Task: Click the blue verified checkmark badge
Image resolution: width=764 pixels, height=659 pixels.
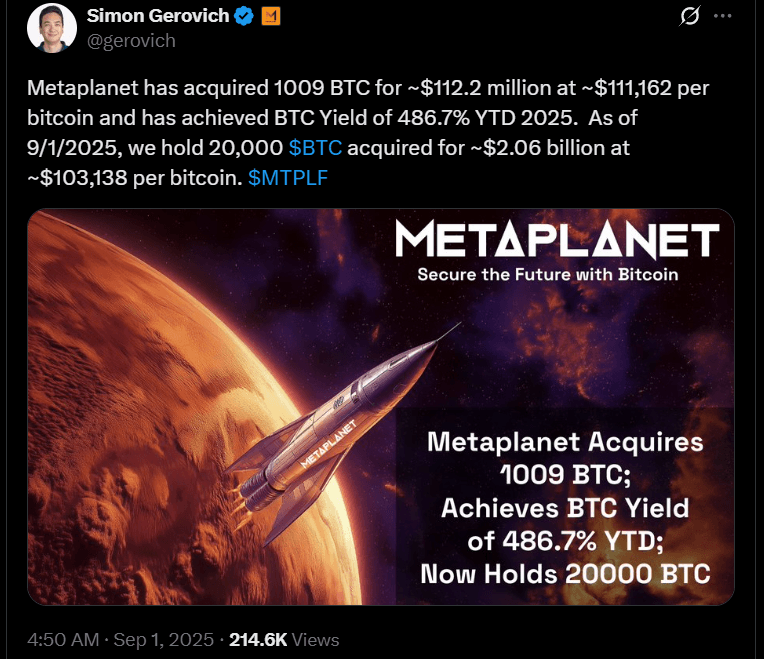Action: (243, 17)
